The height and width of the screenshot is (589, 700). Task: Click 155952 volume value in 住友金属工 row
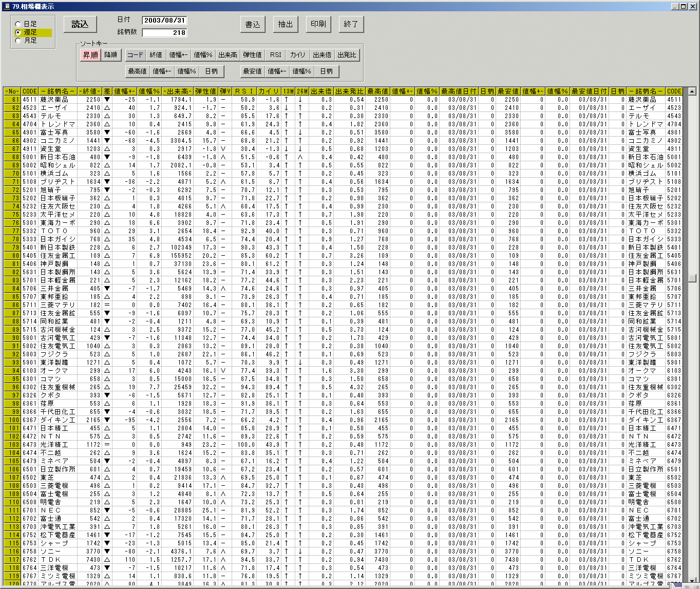pyautogui.click(x=181, y=256)
